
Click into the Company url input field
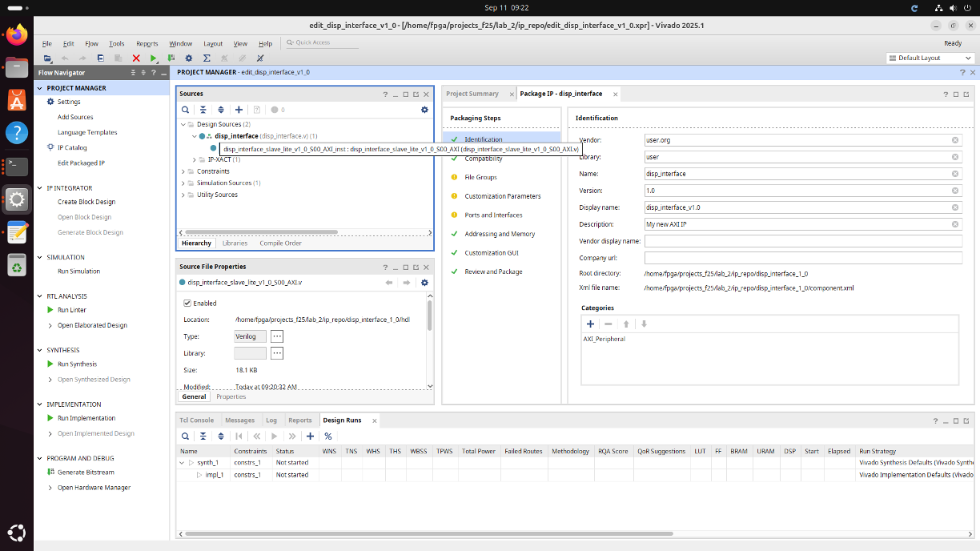(802, 258)
